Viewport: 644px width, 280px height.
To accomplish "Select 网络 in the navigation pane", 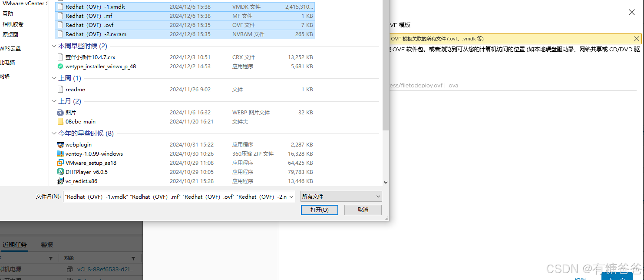I will tap(5, 77).
